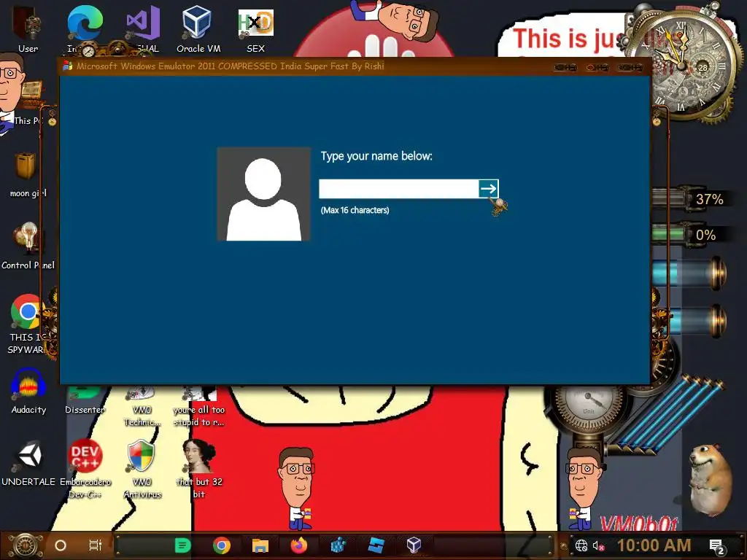The image size is (747, 560).
Task: Click the '(Max 16 characters)' hint text
Action: click(x=355, y=210)
